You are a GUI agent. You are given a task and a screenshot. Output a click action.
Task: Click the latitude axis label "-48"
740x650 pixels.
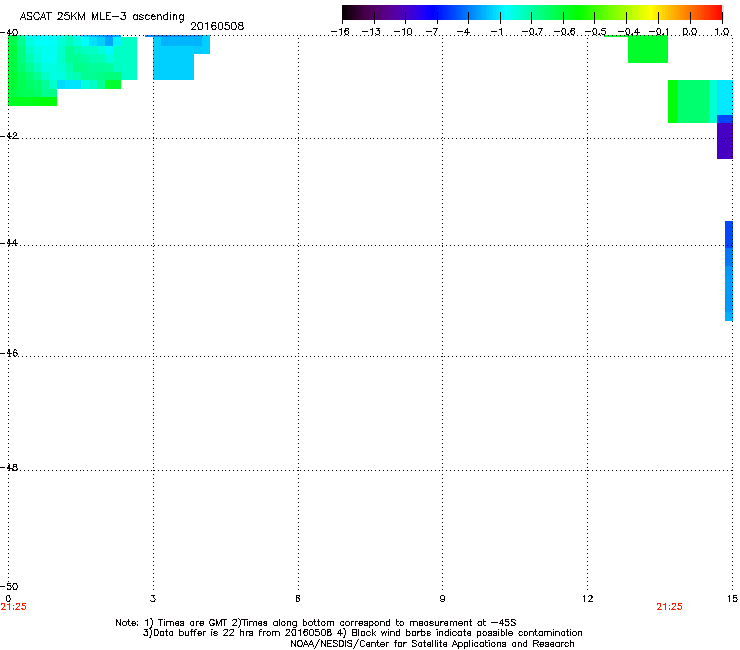[x=9, y=467]
